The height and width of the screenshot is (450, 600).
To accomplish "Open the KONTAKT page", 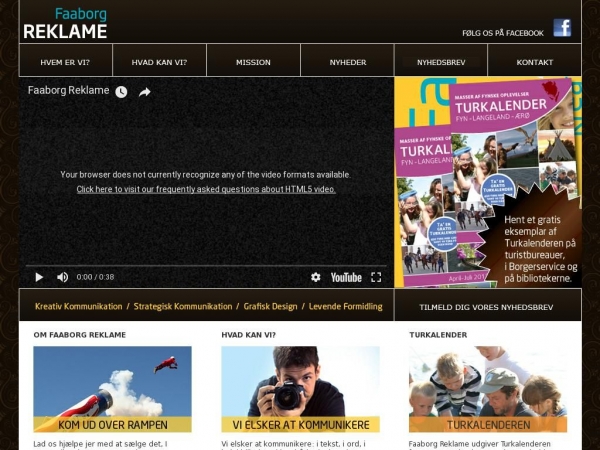I will [535, 62].
